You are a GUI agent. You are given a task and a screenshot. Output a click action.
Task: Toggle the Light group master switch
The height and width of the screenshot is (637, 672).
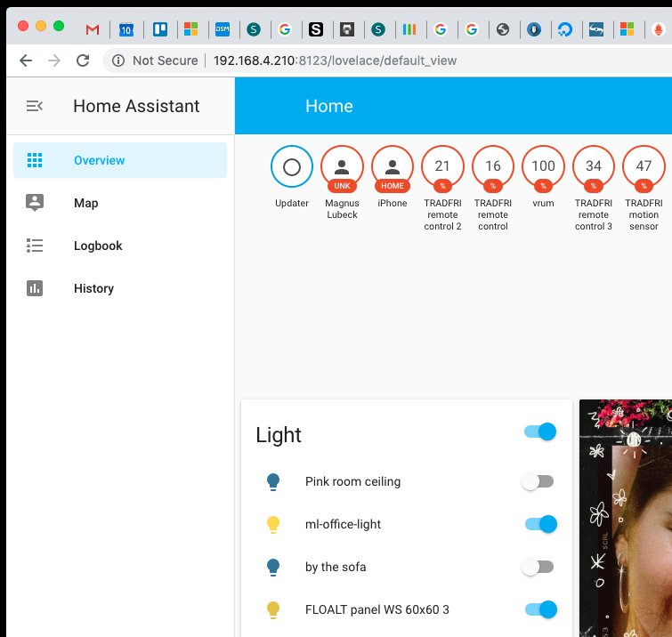point(539,431)
